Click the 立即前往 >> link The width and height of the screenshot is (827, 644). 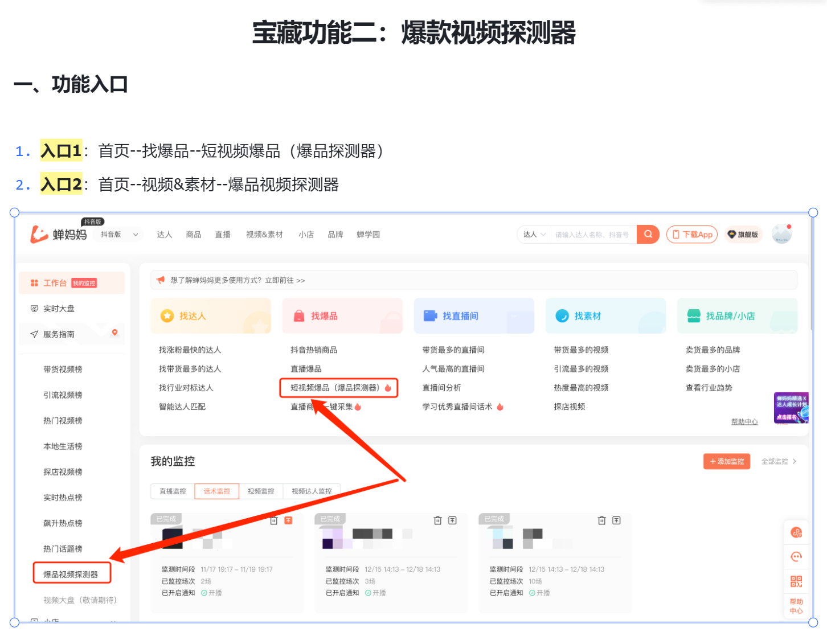285,280
